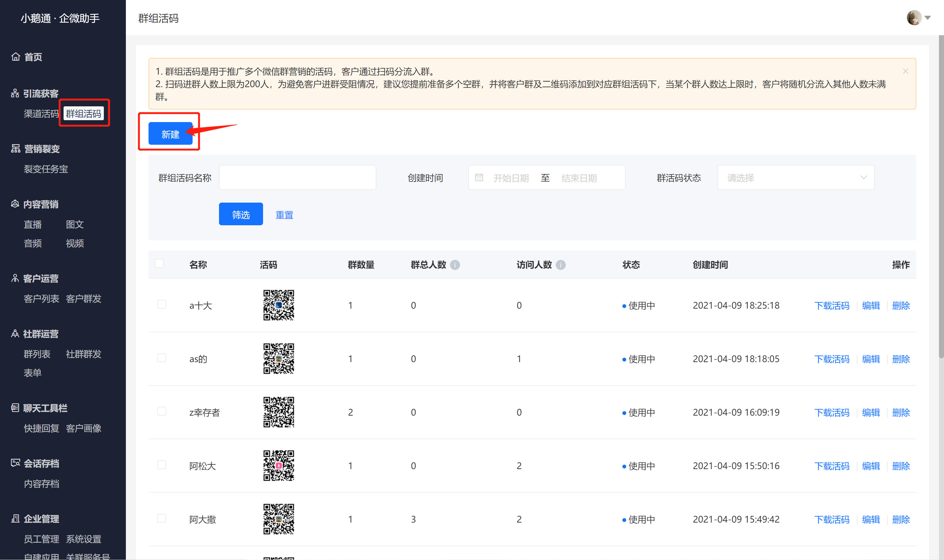Image resolution: width=944 pixels, height=560 pixels.
Task: Open 表单 menu item
Action: click(x=32, y=373)
